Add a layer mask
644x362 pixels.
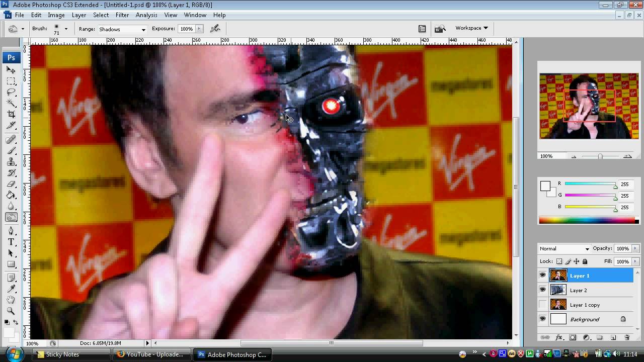tap(573, 337)
